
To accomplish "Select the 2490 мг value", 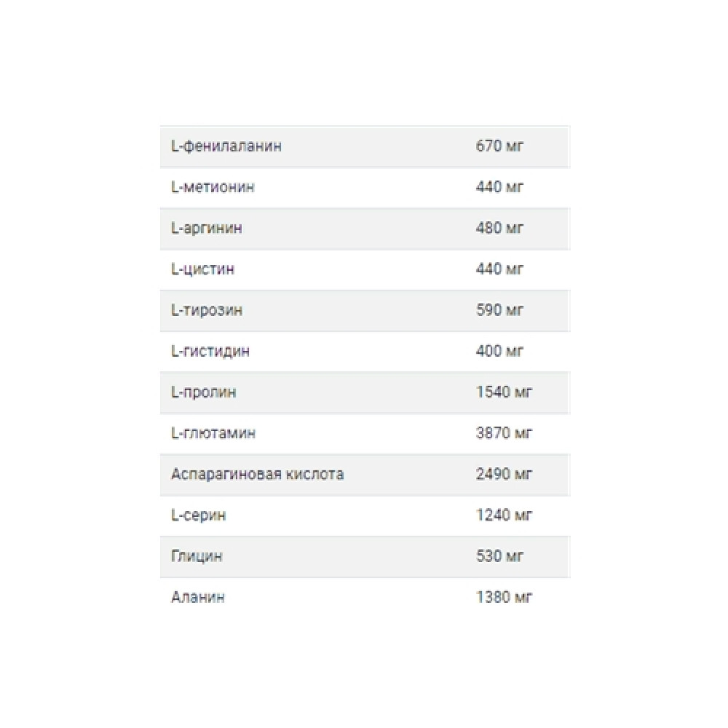I will 505,474.
